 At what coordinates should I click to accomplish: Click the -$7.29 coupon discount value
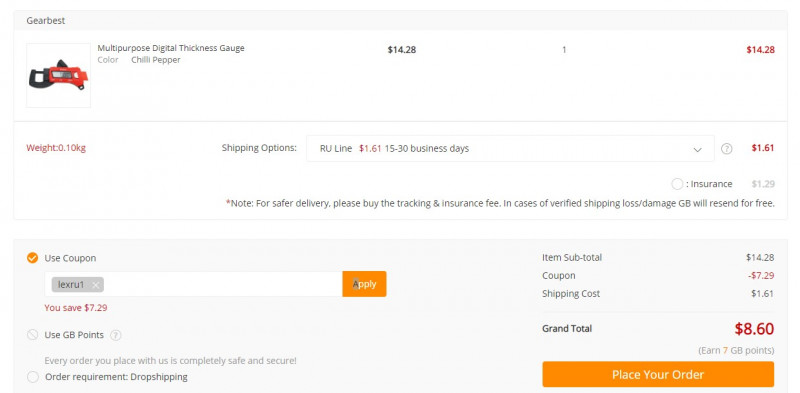click(x=761, y=276)
